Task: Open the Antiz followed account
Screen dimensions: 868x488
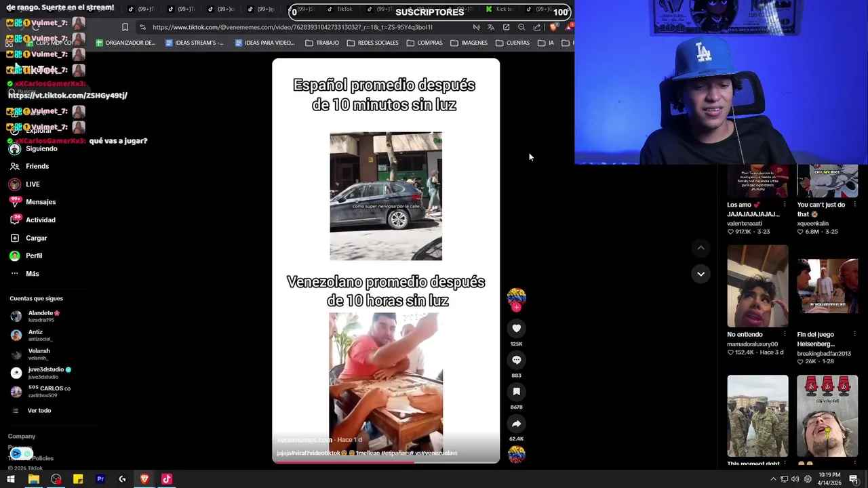Action: [x=32, y=335]
